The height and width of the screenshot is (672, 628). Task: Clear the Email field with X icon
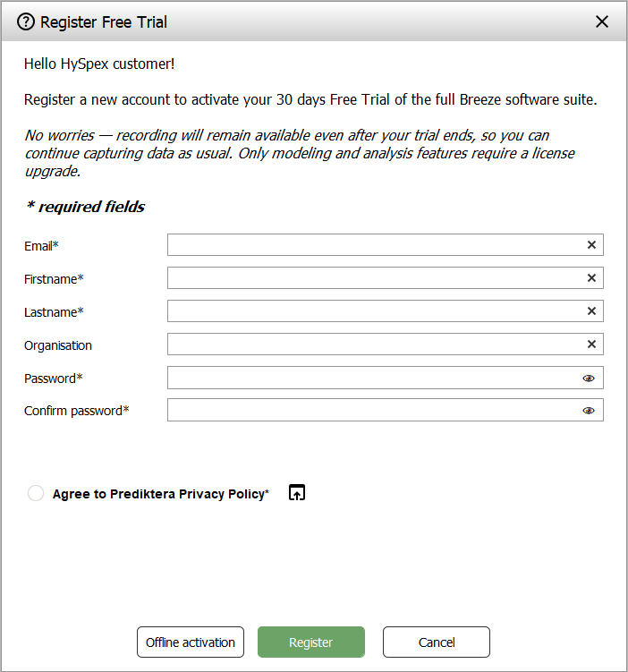[x=591, y=245]
